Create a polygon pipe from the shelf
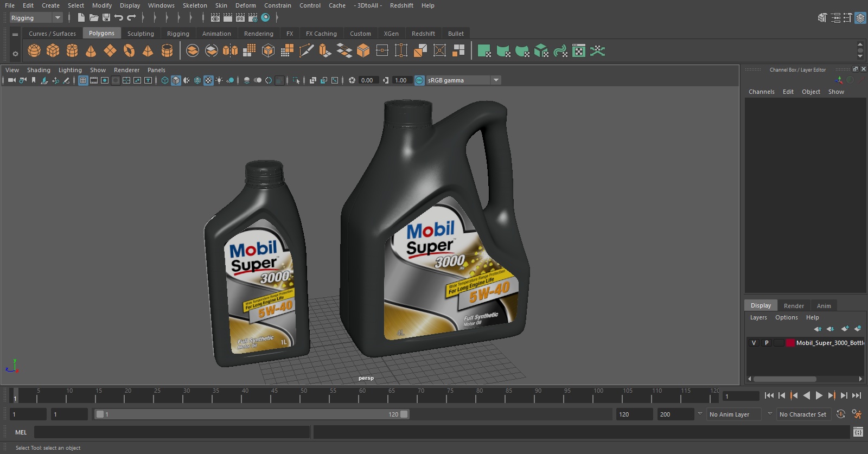 coord(167,51)
